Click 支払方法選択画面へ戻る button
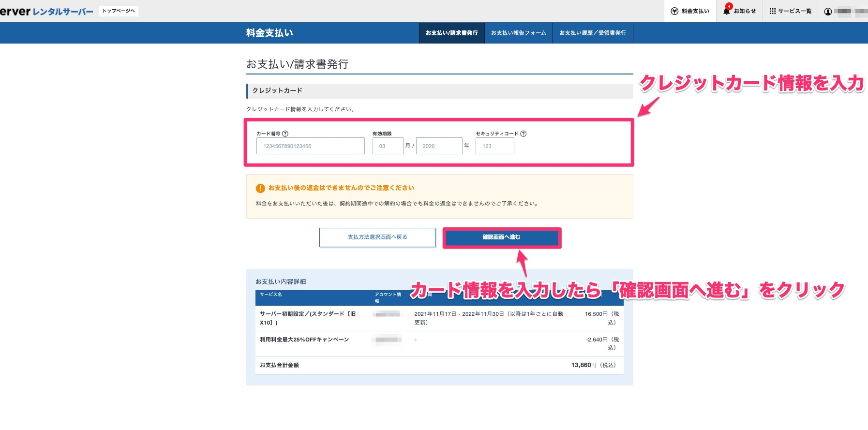The image size is (868, 430). pyautogui.click(x=377, y=237)
